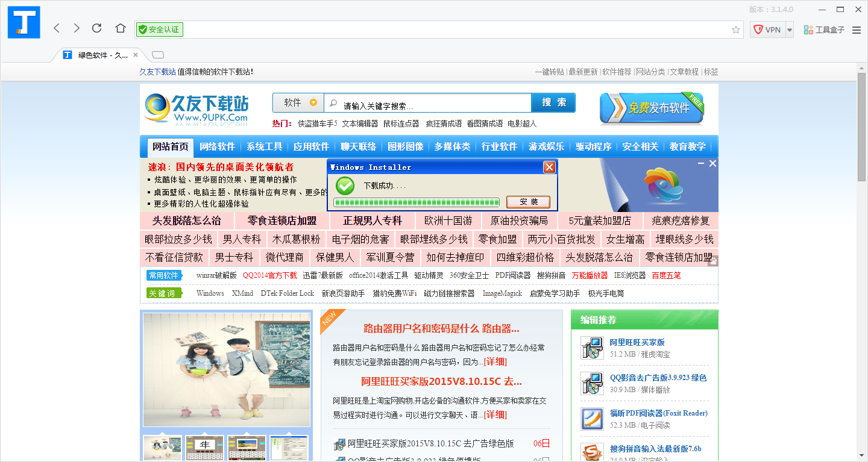Bookmark page with the star icon
Screen dimensions: 868x462
point(735,30)
